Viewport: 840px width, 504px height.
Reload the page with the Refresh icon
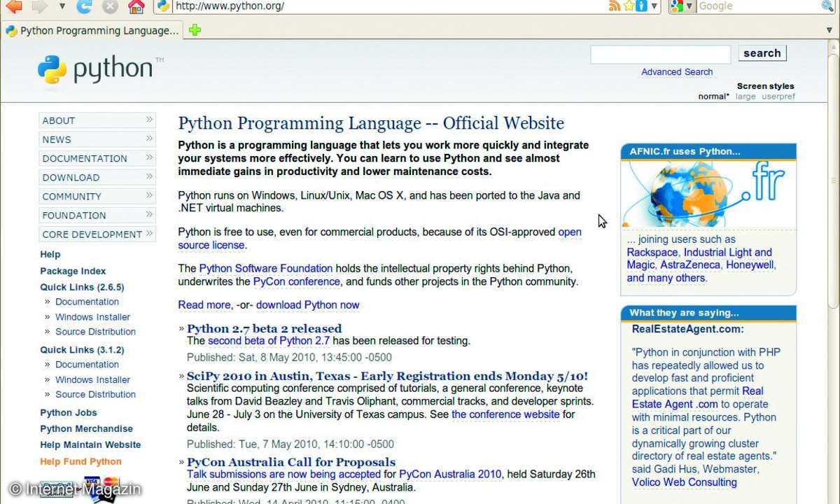(x=84, y=6)
